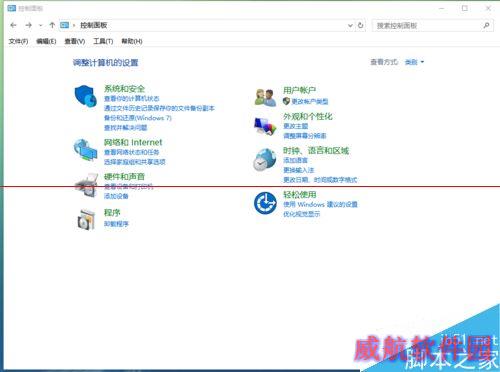Click 通过文件历史记录保存你的文件备份副本 link
Screen dimensions: 500x372
click(x=159, y=108)
